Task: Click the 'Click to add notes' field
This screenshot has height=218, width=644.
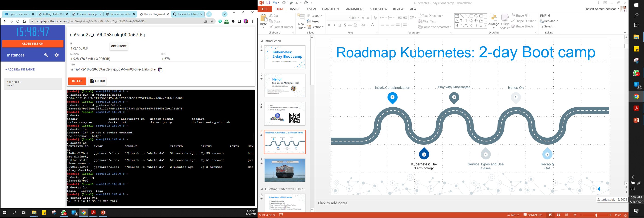Action: pyautogui.click(x=333, y=203)
